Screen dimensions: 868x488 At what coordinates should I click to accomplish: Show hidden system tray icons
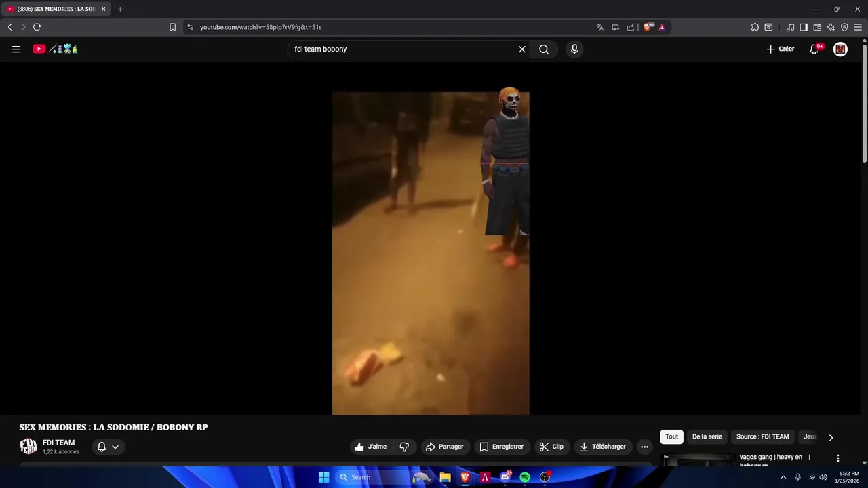pyautogui.click(x=783, y=477)
